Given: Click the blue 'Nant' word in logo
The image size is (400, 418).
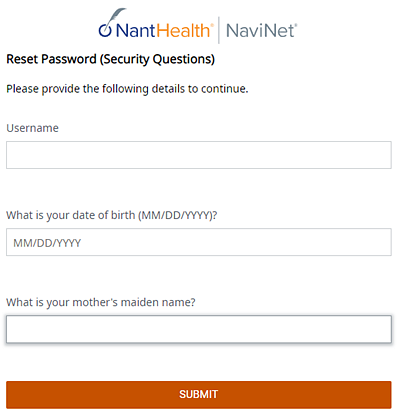Looking at the screenshot, I should tap(136, 31).
